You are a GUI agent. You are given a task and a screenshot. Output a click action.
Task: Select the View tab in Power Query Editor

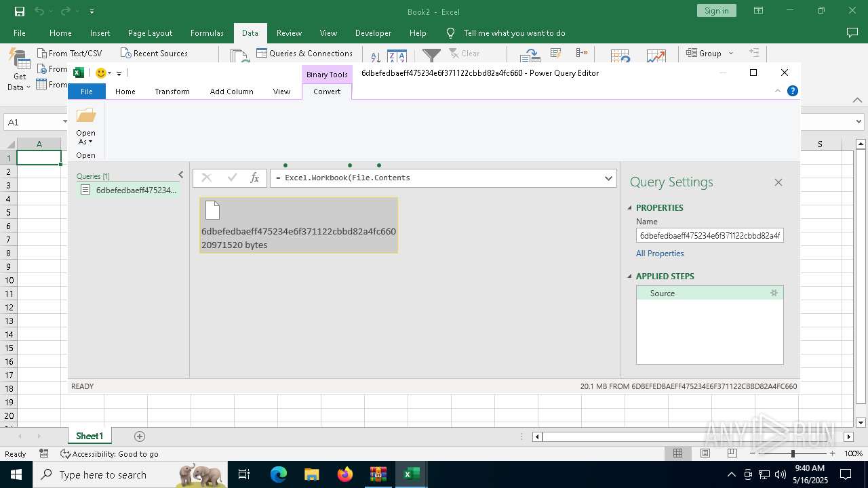(x=281, y=91)
